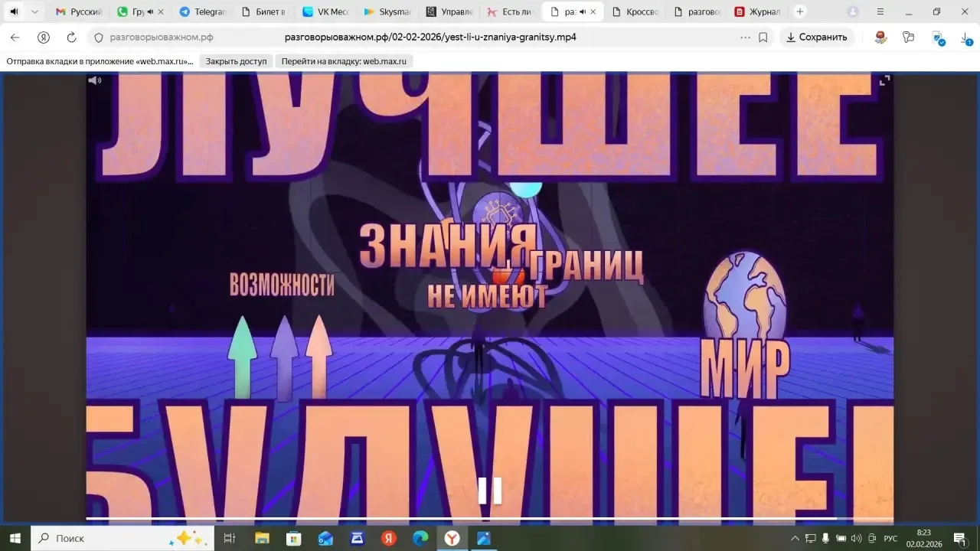
Task: Reload the page with the refresh icon
Action: 71,37
